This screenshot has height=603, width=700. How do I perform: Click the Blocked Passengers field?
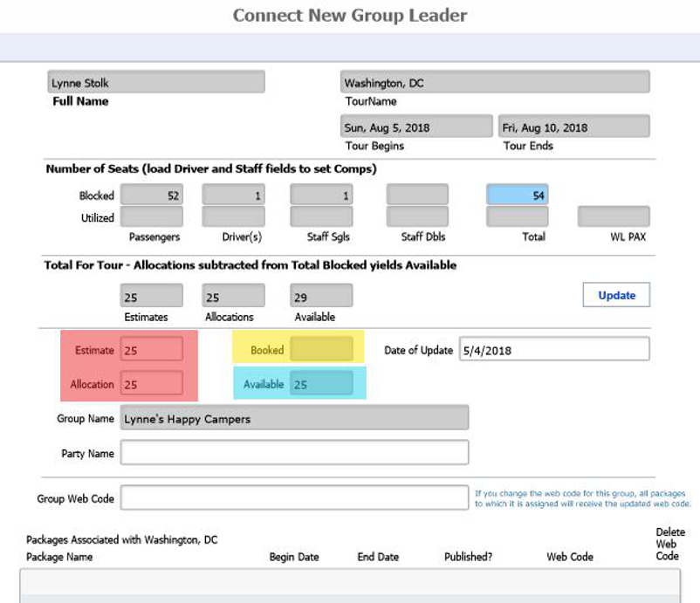point(152,195)
